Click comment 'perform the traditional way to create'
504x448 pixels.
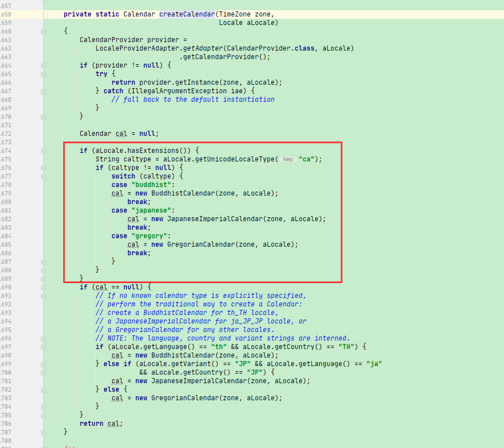[x=185, y=304]
